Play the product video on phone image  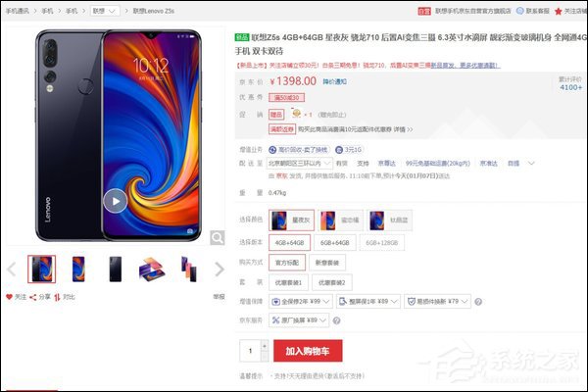115,201
